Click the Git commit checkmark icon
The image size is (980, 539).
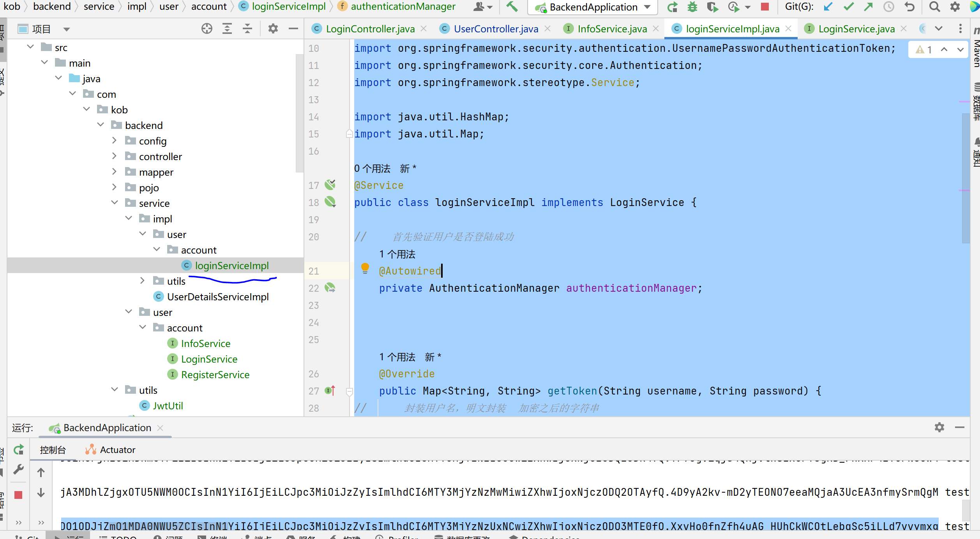pyautogui.click(x=848, y=7)
